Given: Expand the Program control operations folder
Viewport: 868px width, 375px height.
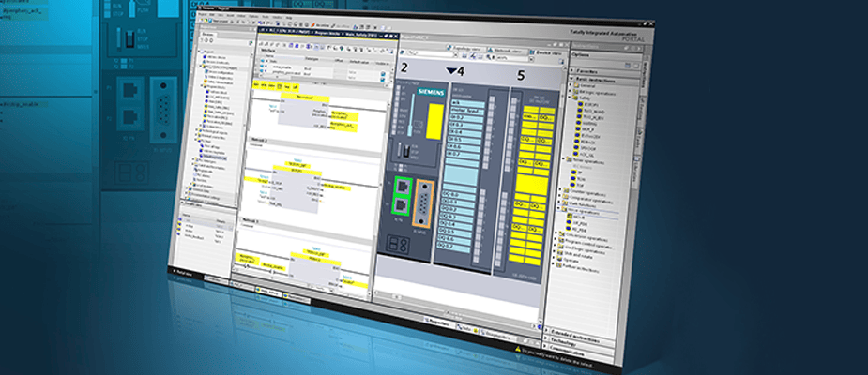Looking at the screenshot, I should click(556, 240).
